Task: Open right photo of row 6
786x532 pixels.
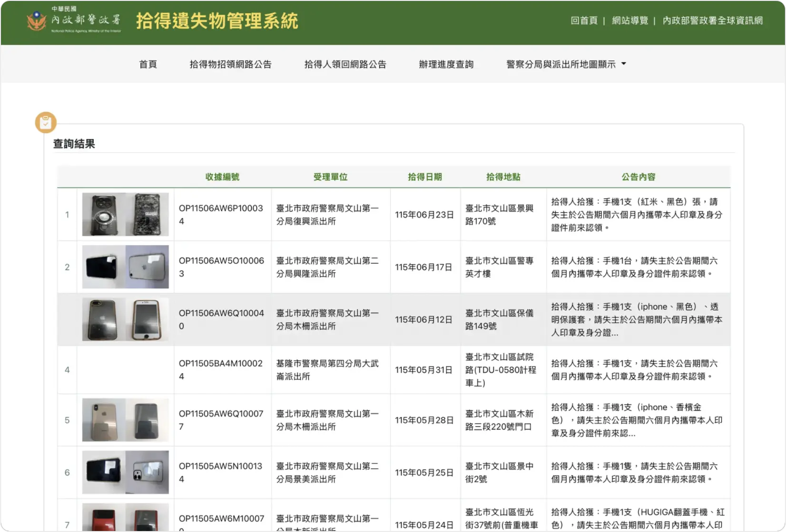Action: pyautogui.click(x=147, y=472)
